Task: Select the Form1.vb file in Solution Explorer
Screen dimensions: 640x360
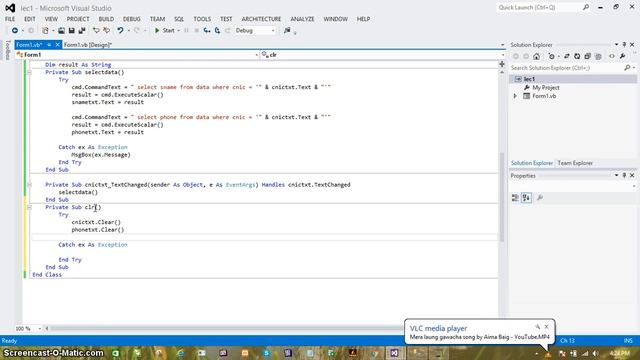Action: pos(544,96)
